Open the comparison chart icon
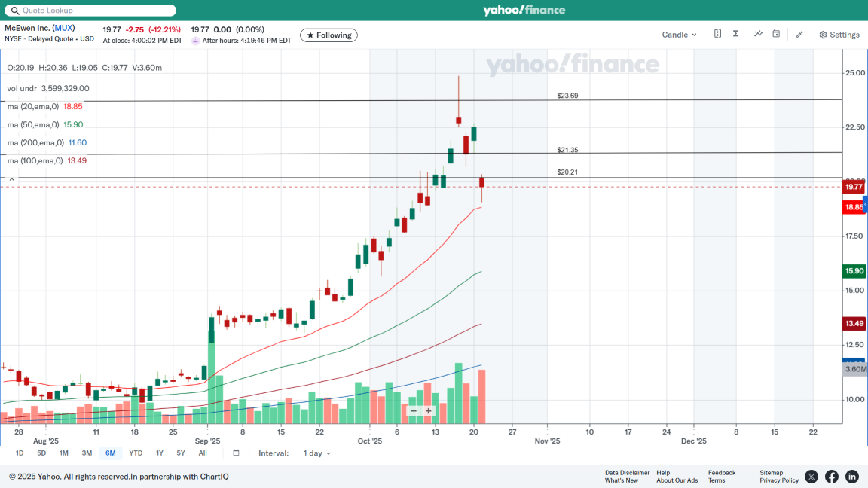The image size is (868, 488). tap(759, 34)
